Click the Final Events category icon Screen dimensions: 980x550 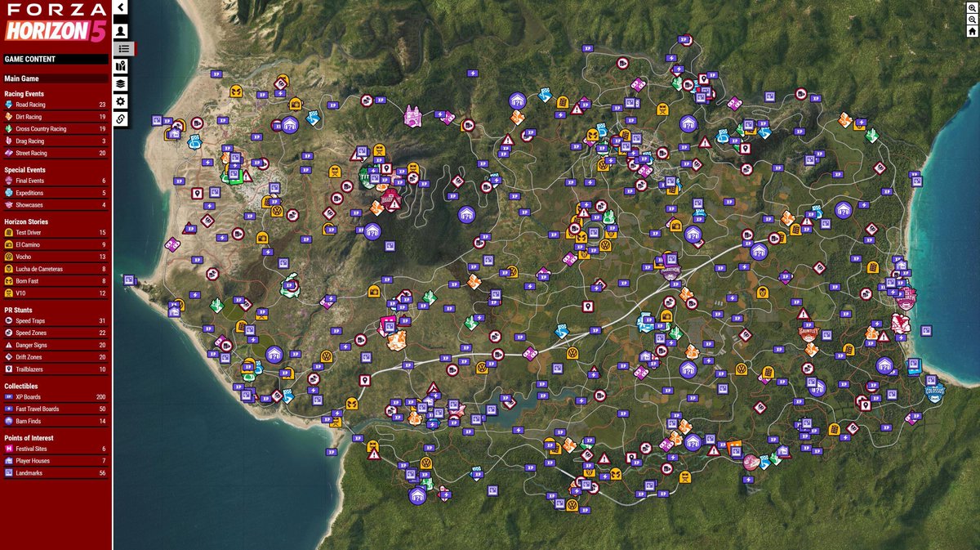click(9, 181)
